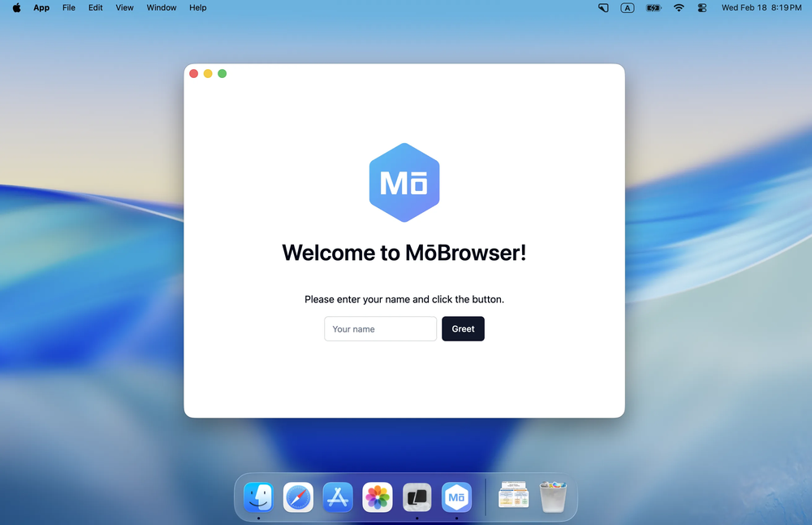Click the MōBrowser hexagon logo
812x525 pixels.
(404, 182)
